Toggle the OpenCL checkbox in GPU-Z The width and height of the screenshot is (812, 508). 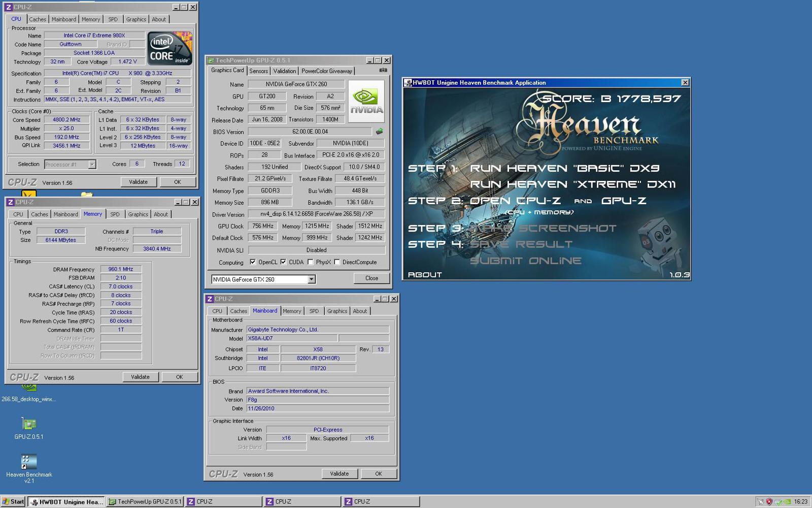click(253, 262)
